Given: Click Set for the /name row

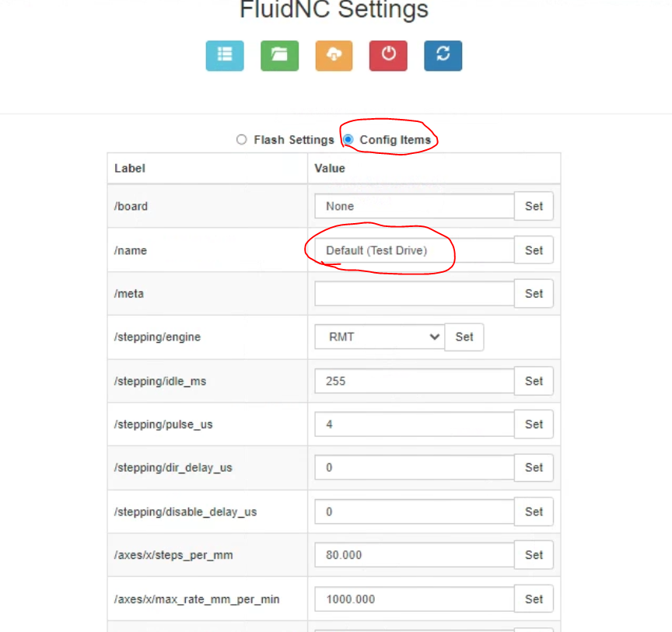Looking at the screenshot, I should coord(534,250).
